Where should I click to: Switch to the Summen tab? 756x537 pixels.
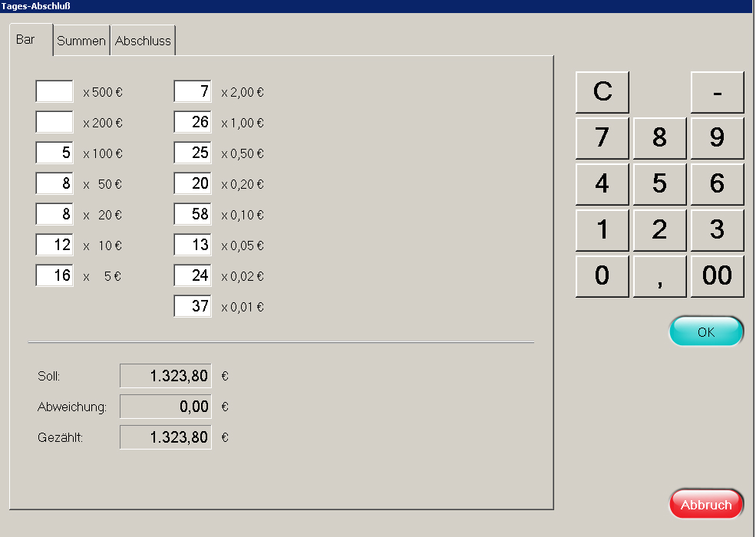[x=81, y=41]
